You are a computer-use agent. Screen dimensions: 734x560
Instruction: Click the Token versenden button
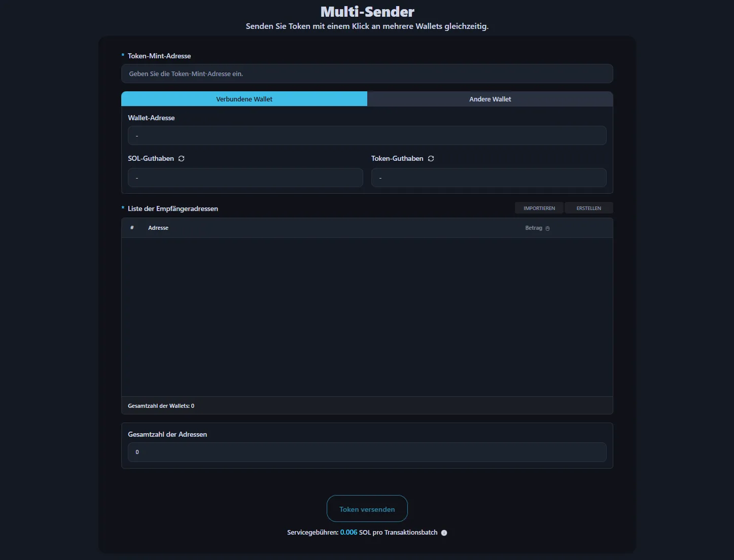[367, 509]
